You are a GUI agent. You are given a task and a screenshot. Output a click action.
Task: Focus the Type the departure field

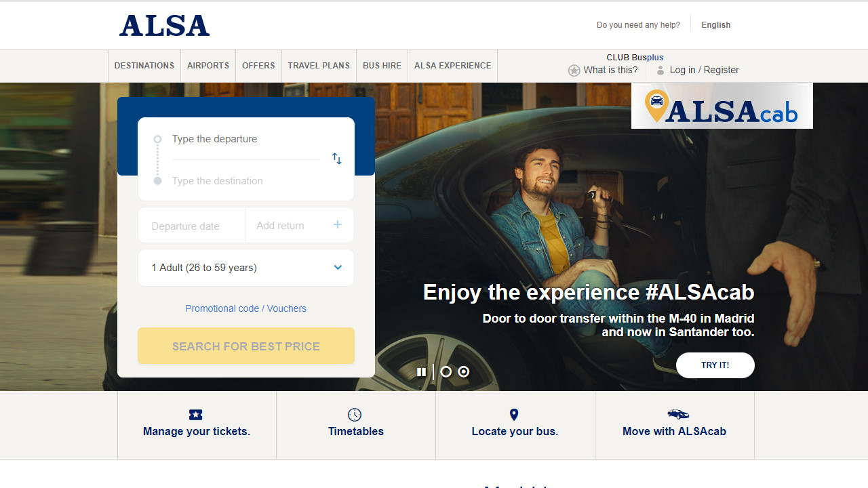[x=245, y=139]
